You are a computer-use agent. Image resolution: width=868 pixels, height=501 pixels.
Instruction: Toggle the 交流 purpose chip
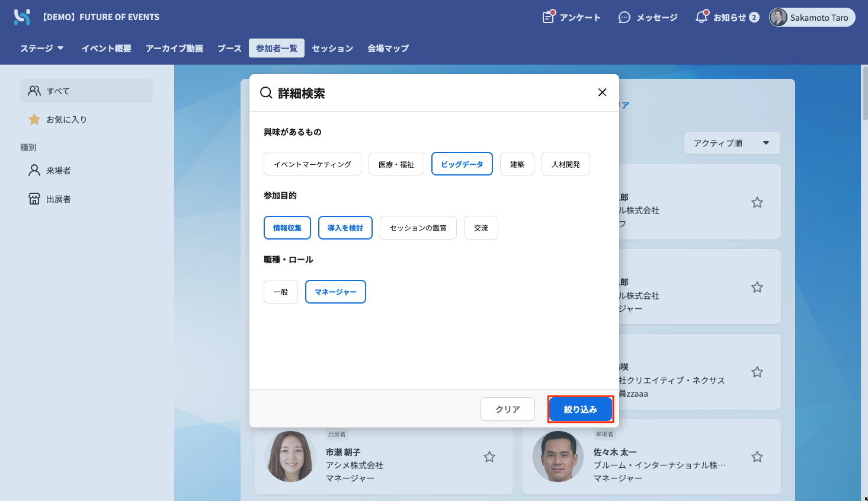click(x=481, y=228)
